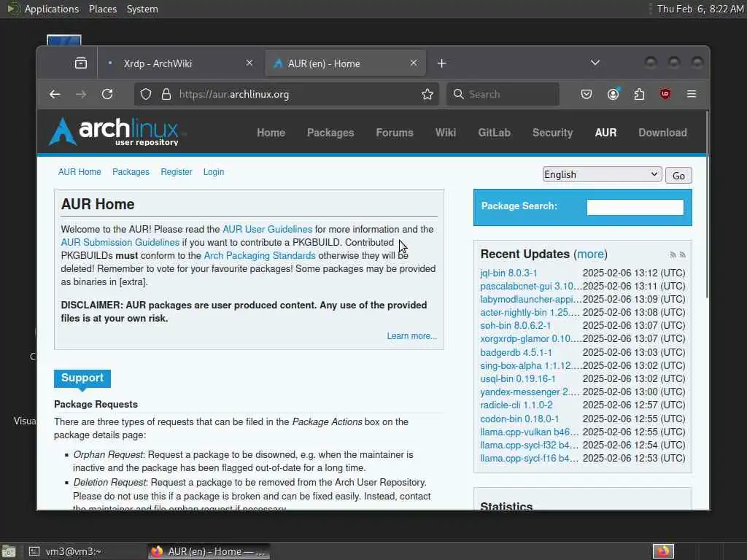Image resolution: width=747 pixels, height=560 pixels.
Task: Open the Home nav item in Arch header
Action: pos(271,133)
